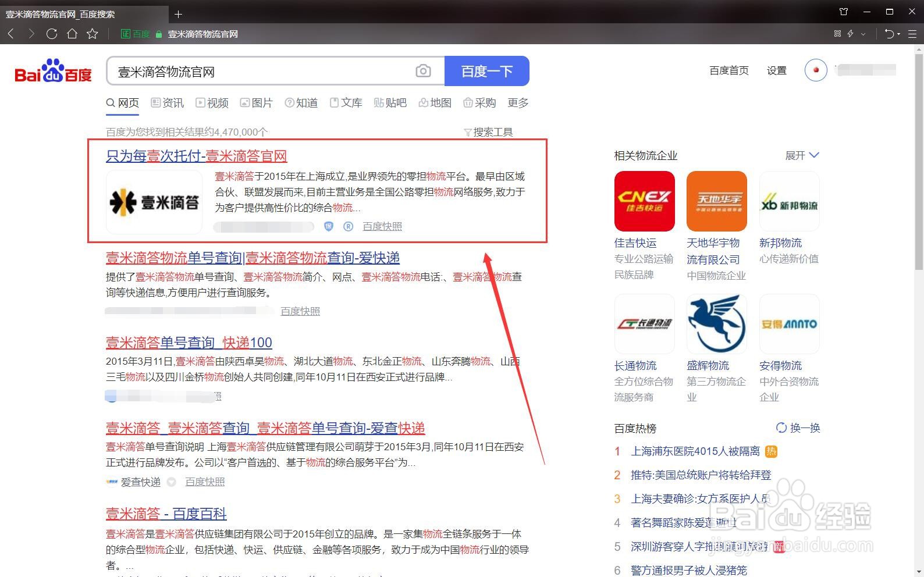Click the refresh 换一换 link

(x=798, y=428)
